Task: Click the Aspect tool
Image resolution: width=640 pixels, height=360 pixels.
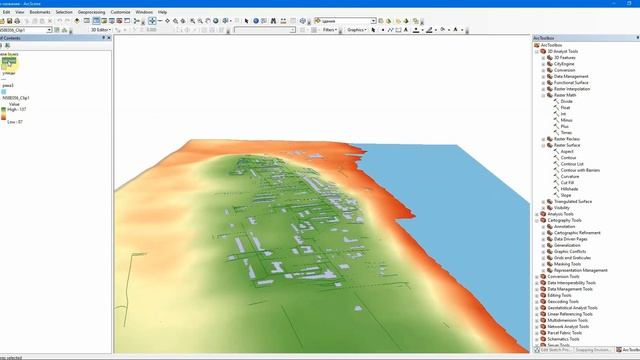Action: (x=567, y=151)
